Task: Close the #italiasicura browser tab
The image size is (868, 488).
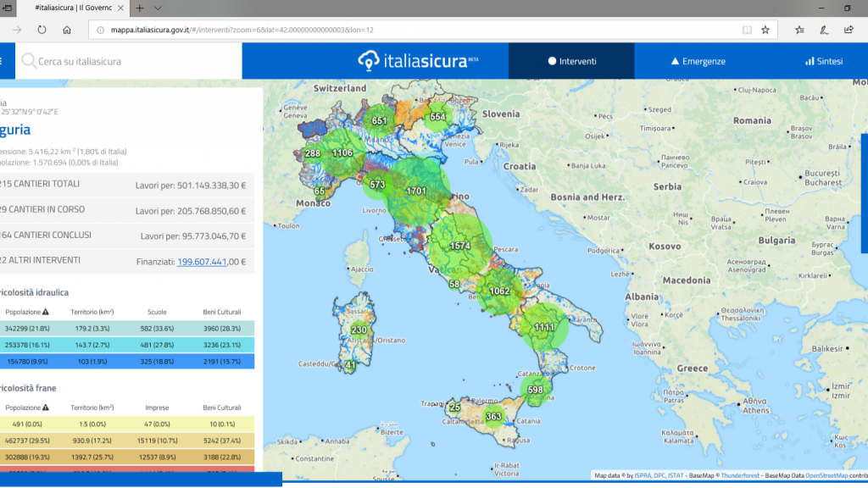Action: coord(120,8)
